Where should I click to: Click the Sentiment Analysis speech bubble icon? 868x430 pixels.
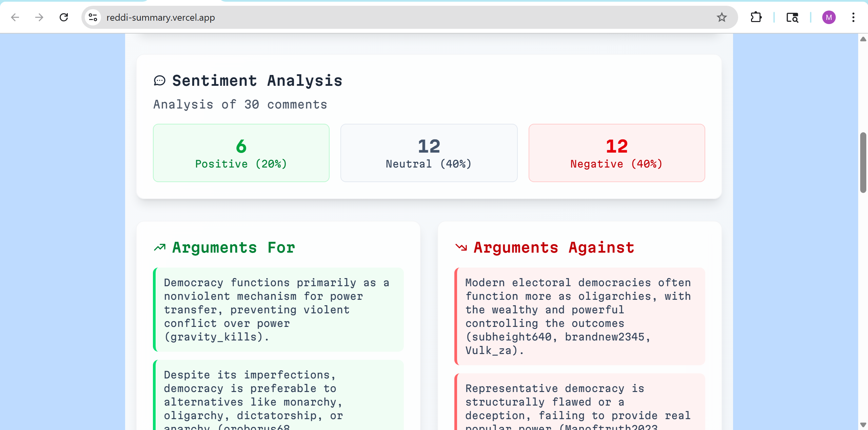159,81
